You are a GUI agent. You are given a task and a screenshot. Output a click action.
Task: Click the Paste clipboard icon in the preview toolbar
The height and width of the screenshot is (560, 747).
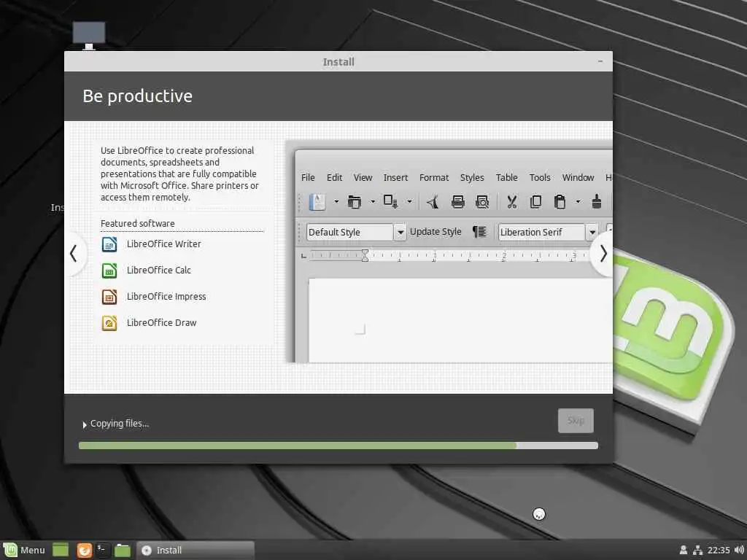560,202
